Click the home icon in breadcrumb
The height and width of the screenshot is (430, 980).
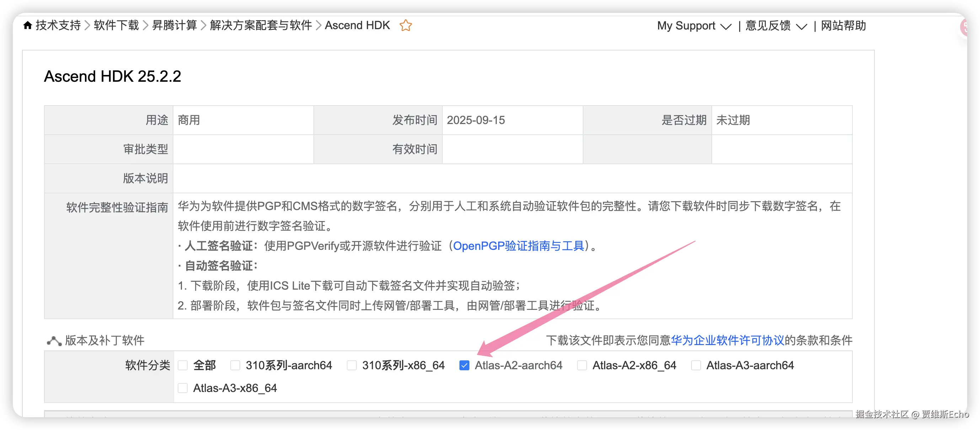tap(27, 26)
